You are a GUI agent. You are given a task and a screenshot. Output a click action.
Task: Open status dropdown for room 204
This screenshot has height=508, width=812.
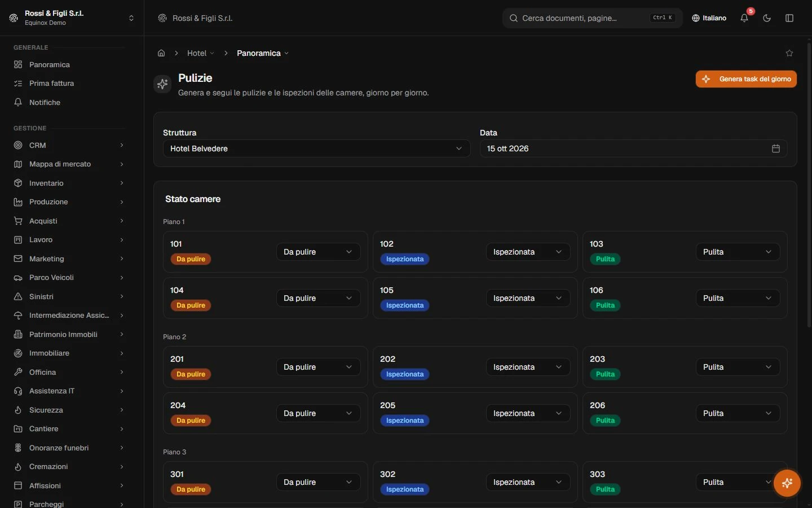(x=318, y=413)
